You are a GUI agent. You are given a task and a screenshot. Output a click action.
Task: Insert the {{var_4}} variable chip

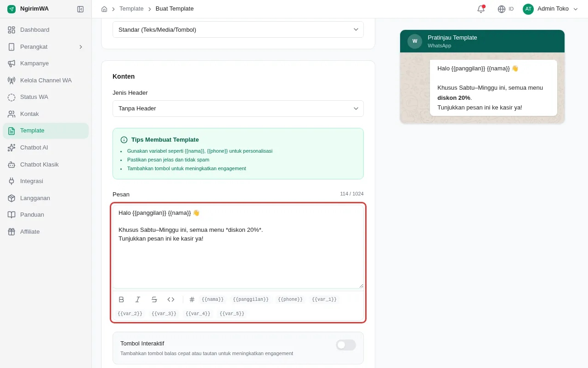pyautogui.click(x=198, y=314)
